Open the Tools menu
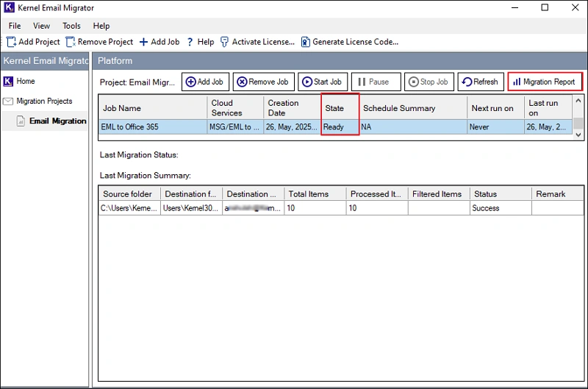Viewport: 588px width, 389px height. pos(71,26)
